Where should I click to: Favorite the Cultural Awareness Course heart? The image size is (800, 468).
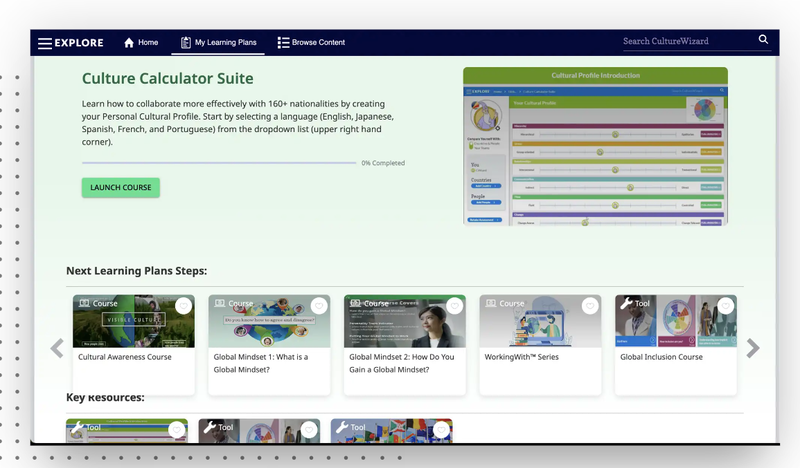pos(183,306)
